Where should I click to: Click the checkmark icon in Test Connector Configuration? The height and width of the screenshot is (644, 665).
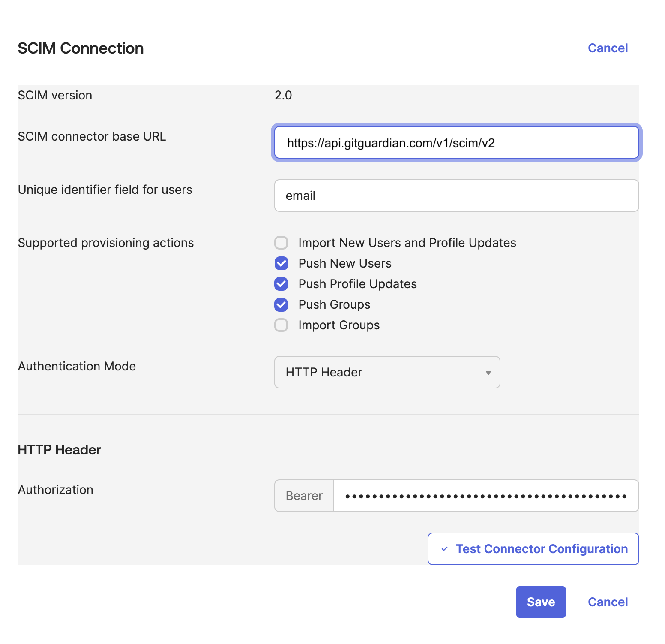tap(445, 549)
